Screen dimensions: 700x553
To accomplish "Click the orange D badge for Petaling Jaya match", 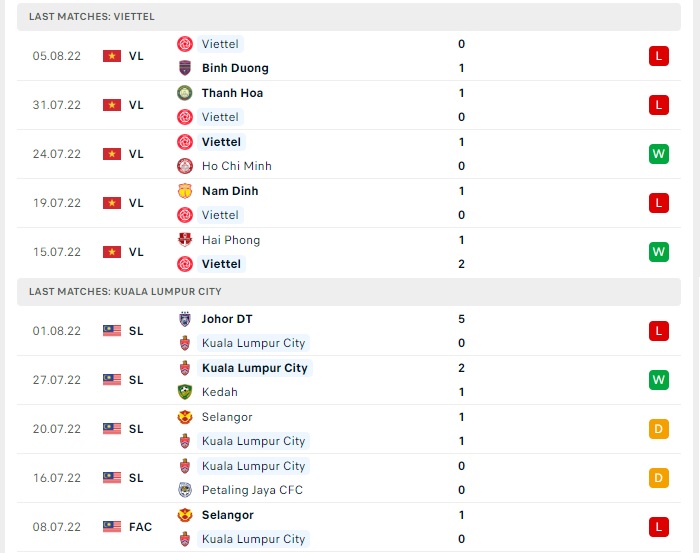I will [658, 478].
